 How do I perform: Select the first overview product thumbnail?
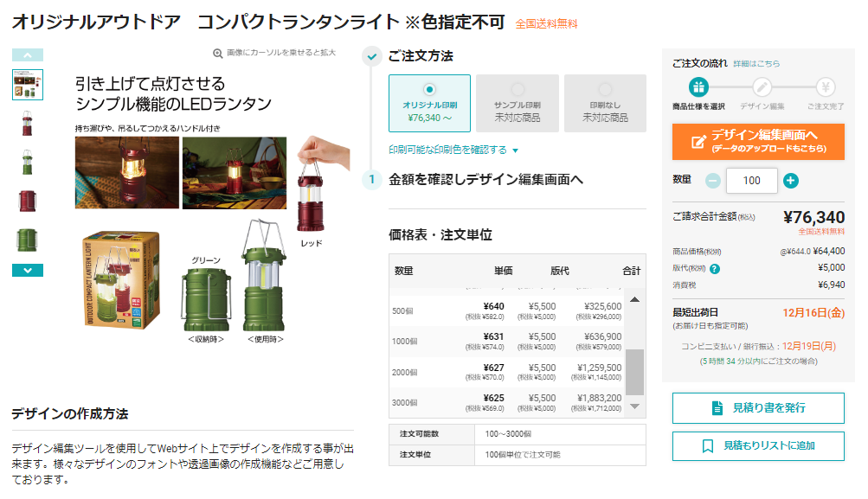(x=28, y=85)
